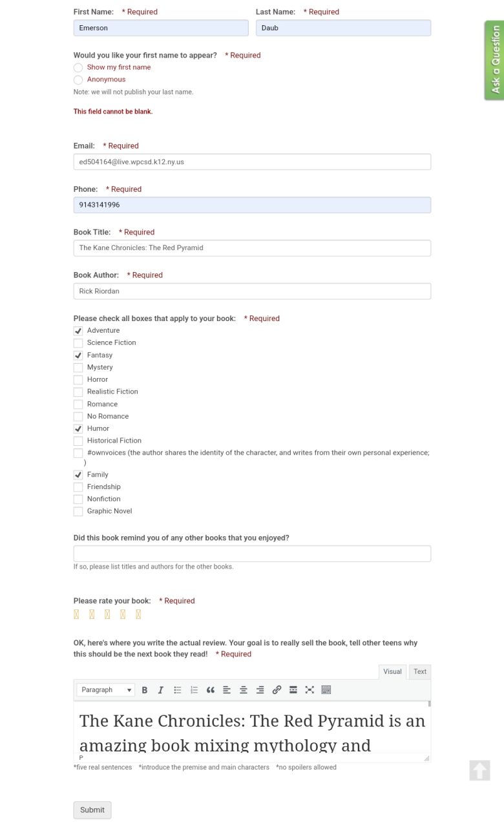Click the similar books text field
The width and height of the screenshot is (504, 827).
pos(252,554)
